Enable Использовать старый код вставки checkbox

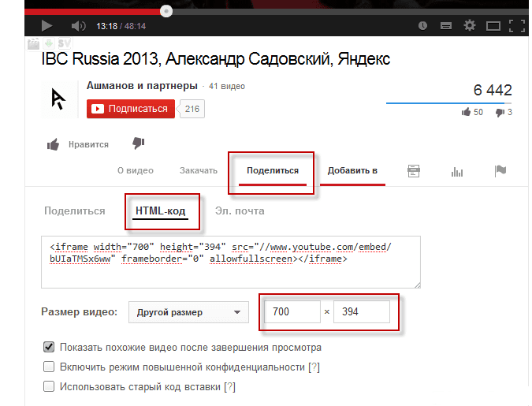pyautogui.click(x=49, y=386)
